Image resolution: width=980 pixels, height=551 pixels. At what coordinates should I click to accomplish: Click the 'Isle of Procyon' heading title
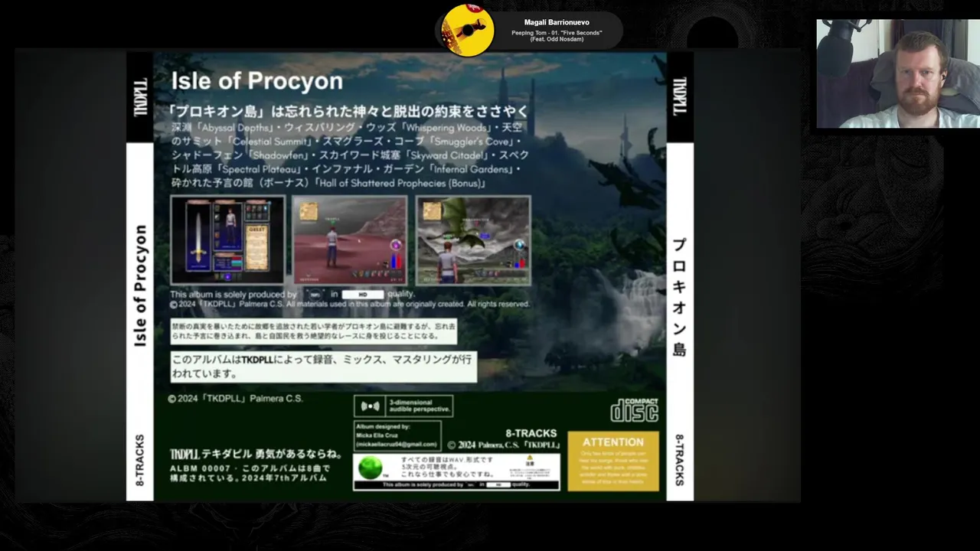click(256, 81)
